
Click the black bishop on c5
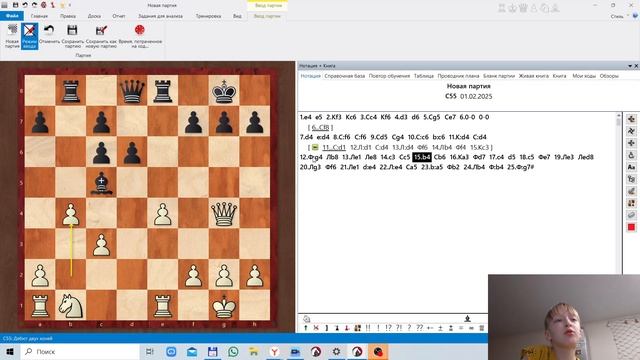tap(101, 183)
